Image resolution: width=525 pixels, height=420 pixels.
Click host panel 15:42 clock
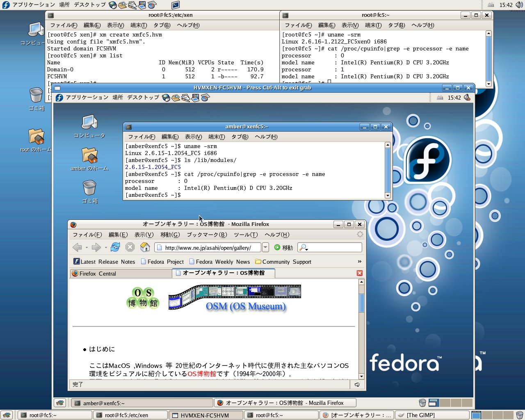pos(506,5)
